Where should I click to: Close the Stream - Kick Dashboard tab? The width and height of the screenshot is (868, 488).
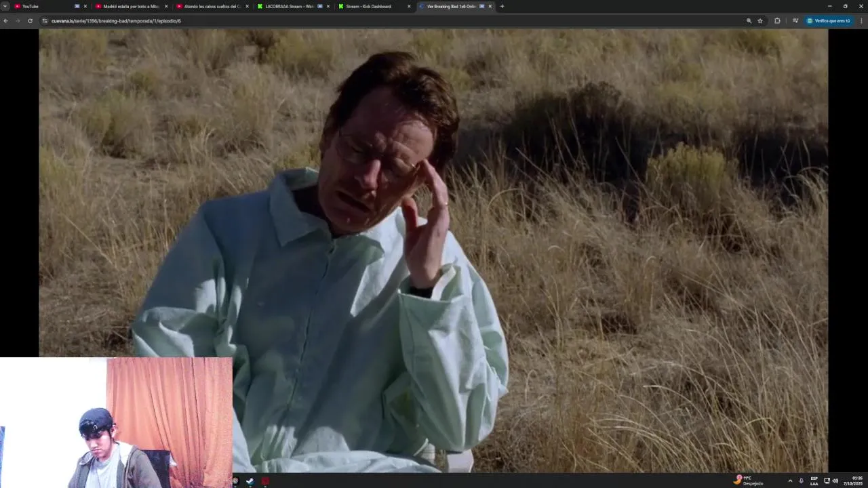[409, 6]
